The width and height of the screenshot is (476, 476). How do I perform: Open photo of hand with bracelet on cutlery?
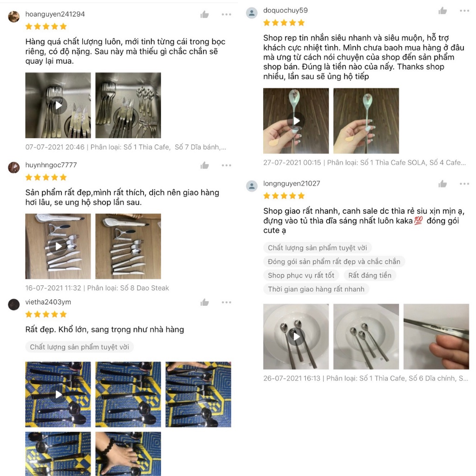128,454
